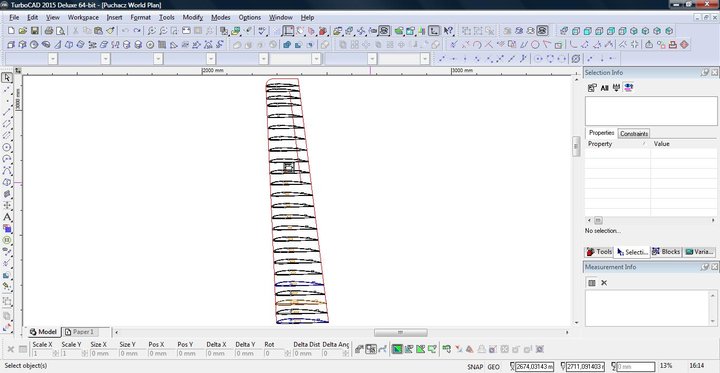Open the zoom percentage 13% selector
This screenshot has height=373, width=720.
(x=666, y=366)
